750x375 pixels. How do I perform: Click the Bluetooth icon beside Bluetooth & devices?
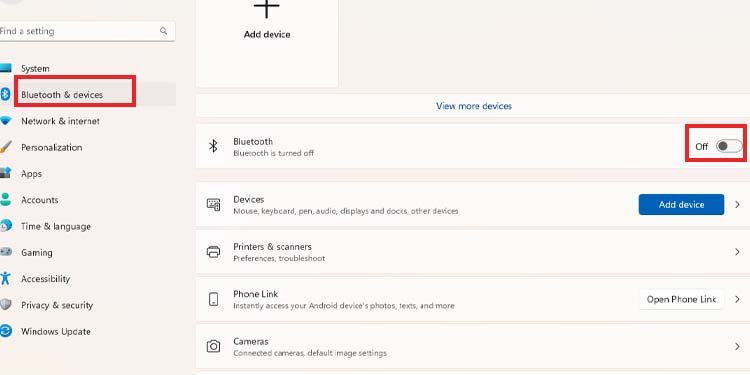point(5,94)
